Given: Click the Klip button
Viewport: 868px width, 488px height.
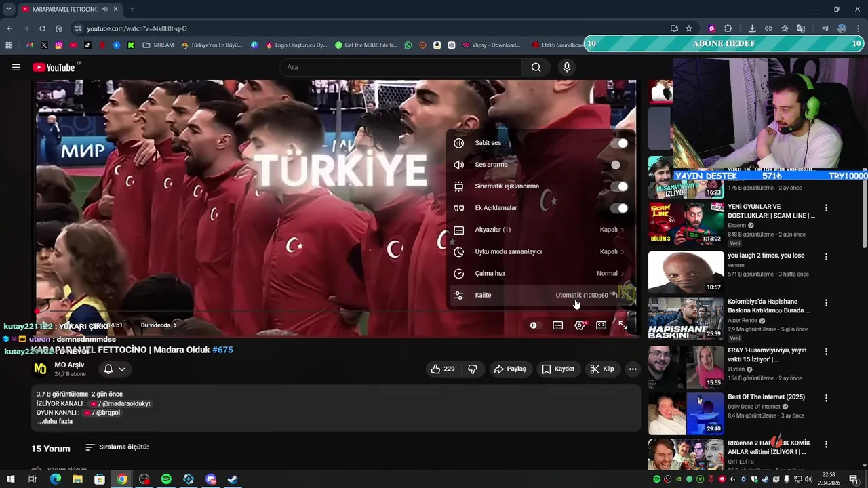Looking at the screenshot, I should 602,369.
